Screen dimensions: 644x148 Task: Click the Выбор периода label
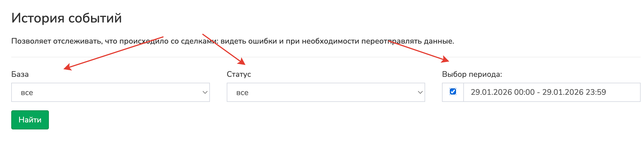(x=472, y=74)
